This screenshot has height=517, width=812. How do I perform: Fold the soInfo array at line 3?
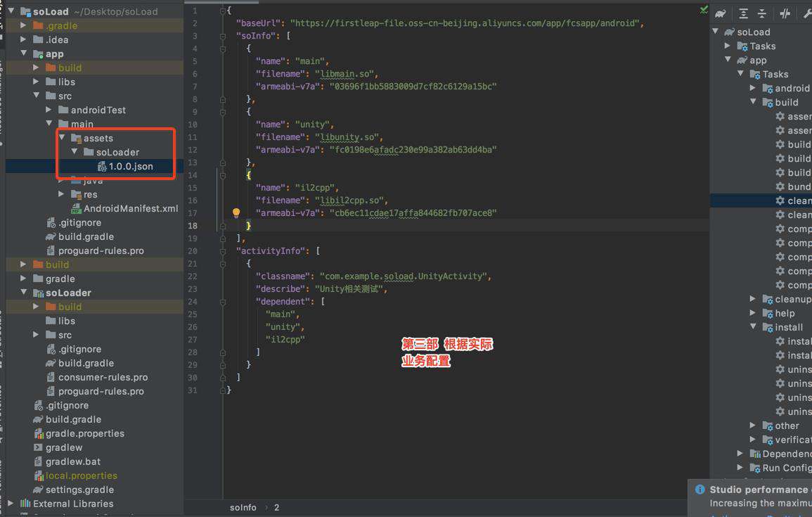click(x=223, y=36)
